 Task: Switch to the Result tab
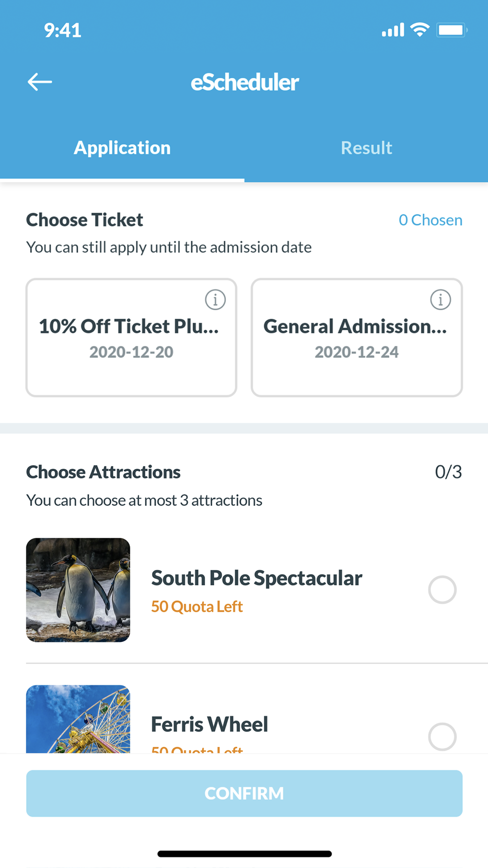pyautogui.click(x=366, y=148)
